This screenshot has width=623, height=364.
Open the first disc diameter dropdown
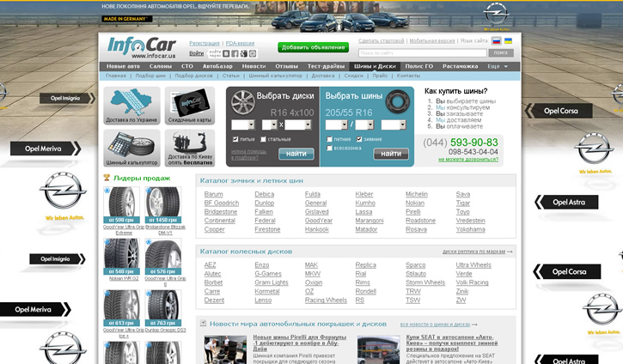click(x=243, y=125)
